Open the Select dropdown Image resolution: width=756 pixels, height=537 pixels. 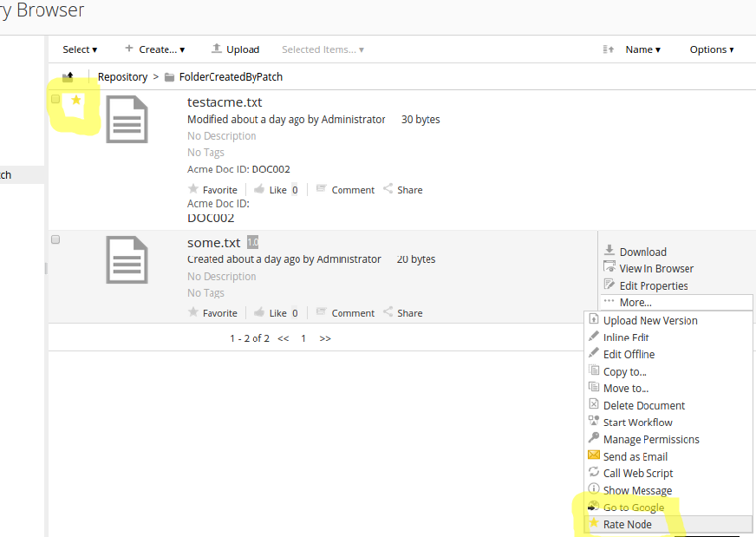(79, 49)
